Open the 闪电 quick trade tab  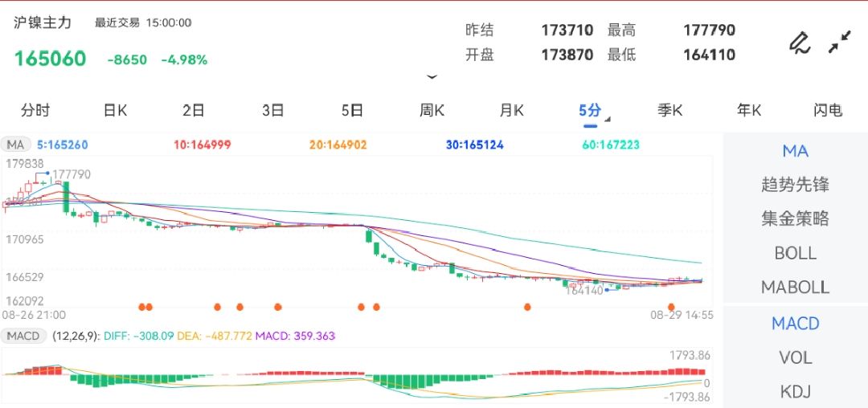827,111
